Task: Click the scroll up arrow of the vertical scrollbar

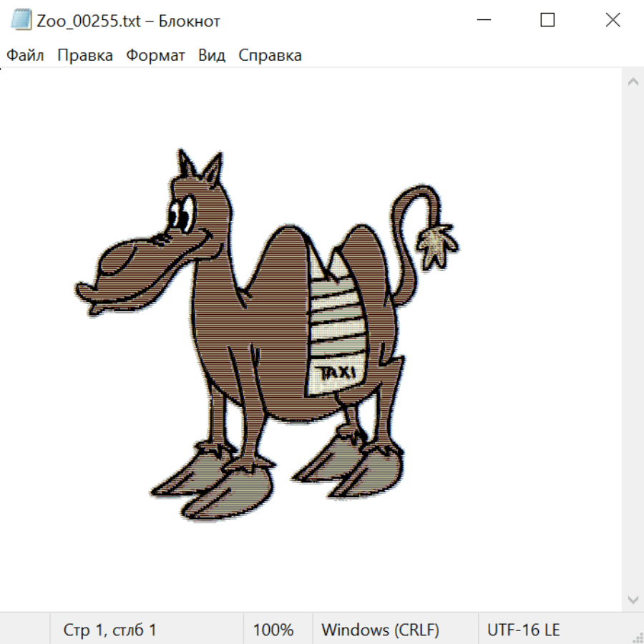Action: pos(633,82)
